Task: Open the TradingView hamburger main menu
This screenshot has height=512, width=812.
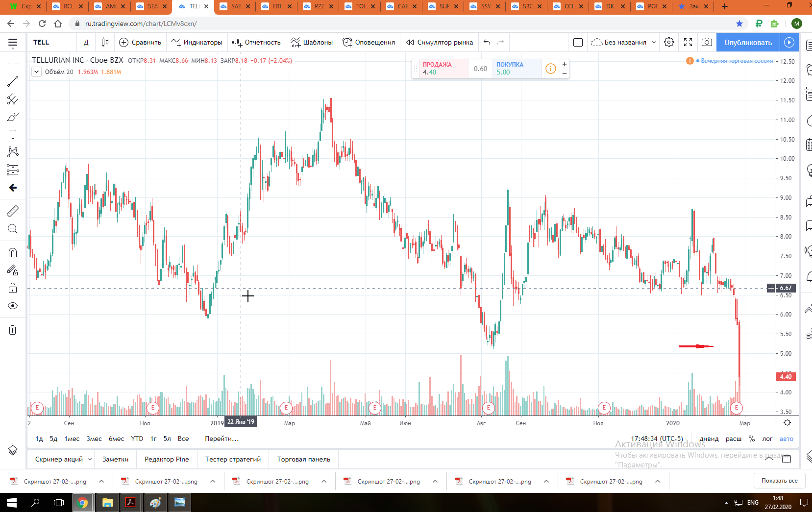Action: [13, 43]
